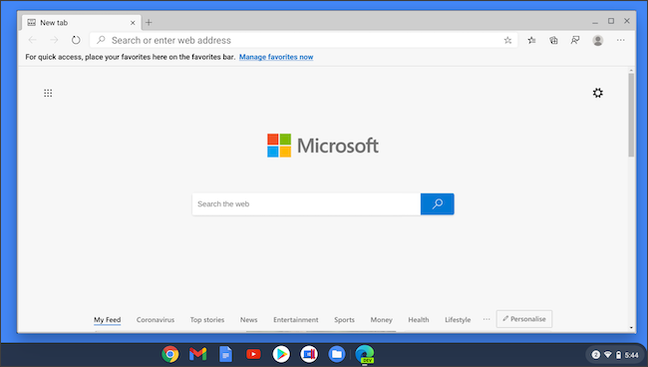Click the Personalise button
This screenshot has height=367, width=648.
pos(524,319)
